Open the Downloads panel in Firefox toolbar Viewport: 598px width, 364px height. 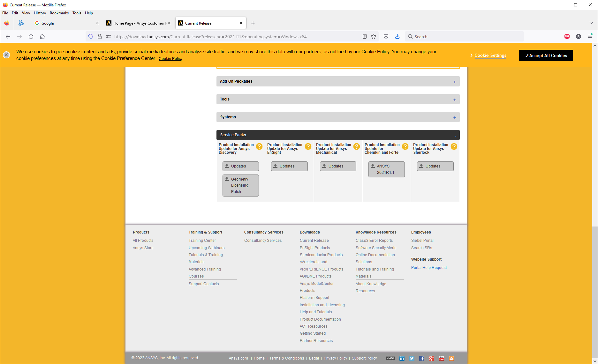397,37
